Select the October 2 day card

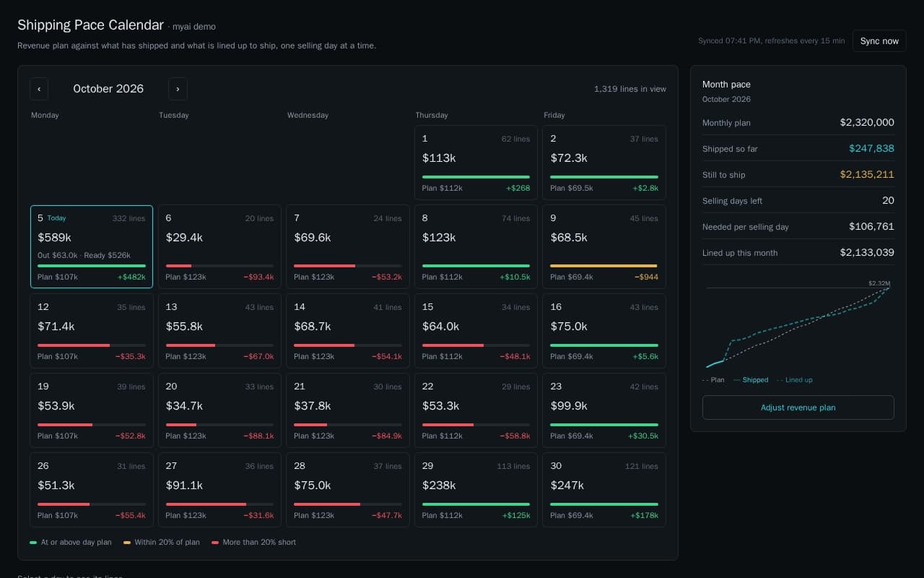604,163
